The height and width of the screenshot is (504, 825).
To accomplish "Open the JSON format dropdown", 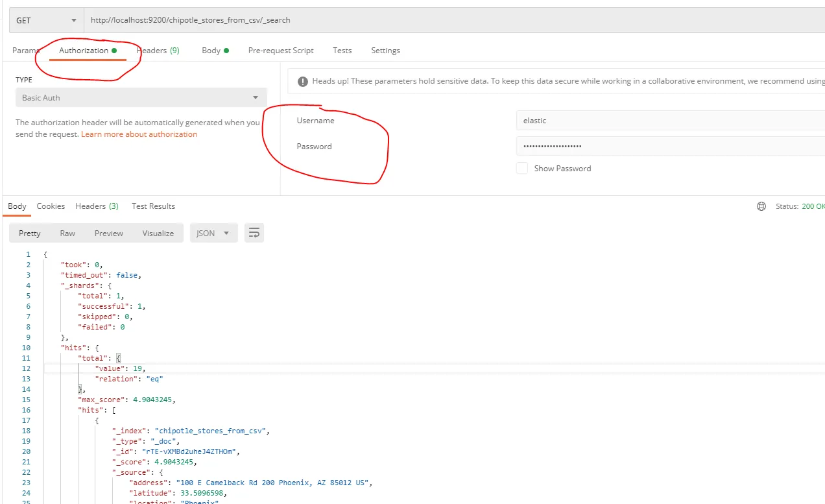I will click(x=213, y=234).
